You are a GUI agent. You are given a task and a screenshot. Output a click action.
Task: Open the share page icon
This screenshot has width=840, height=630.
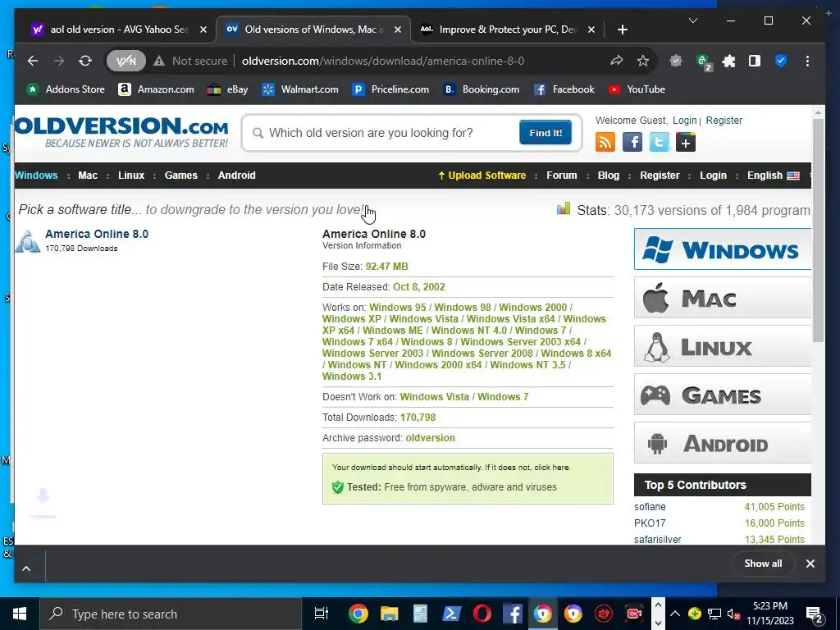coord(617,61)
